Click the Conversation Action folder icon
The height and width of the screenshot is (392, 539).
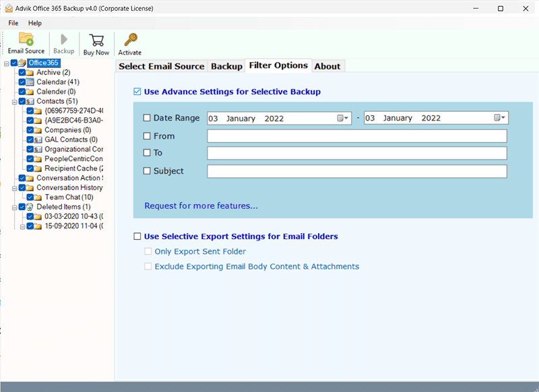tap(30, 178)
